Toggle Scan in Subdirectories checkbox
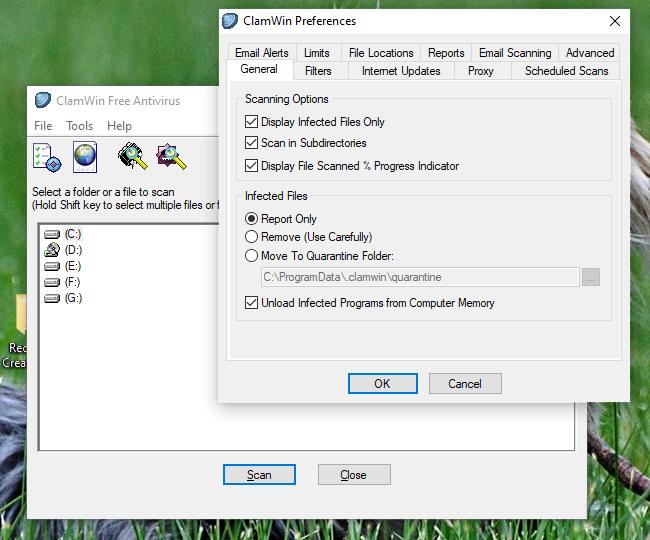The width and height of the screenshot is (650, 540). (x=251, y=143)
